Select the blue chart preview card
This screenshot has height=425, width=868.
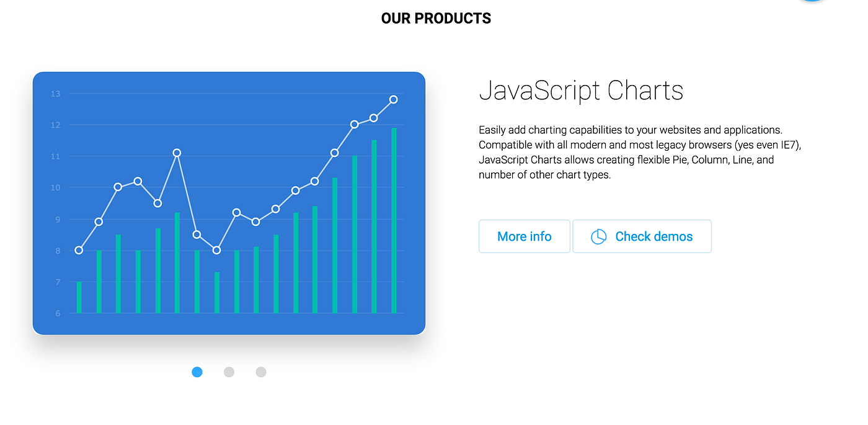(229, 202)
